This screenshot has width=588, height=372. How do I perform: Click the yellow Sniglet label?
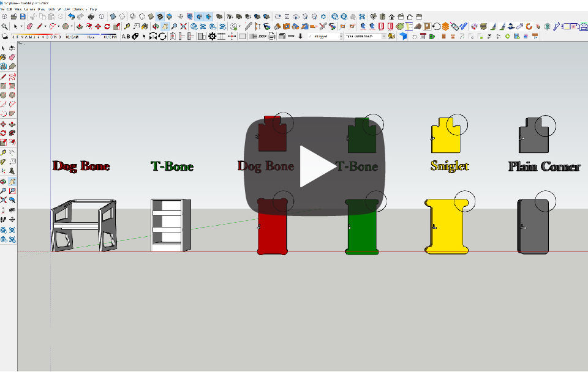450,166
